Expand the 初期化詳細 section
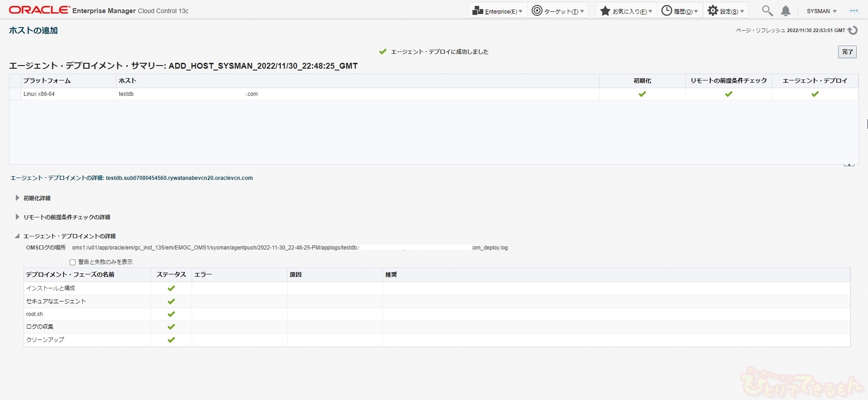Viewport: 868px width, 400px height. pos(17,198)
